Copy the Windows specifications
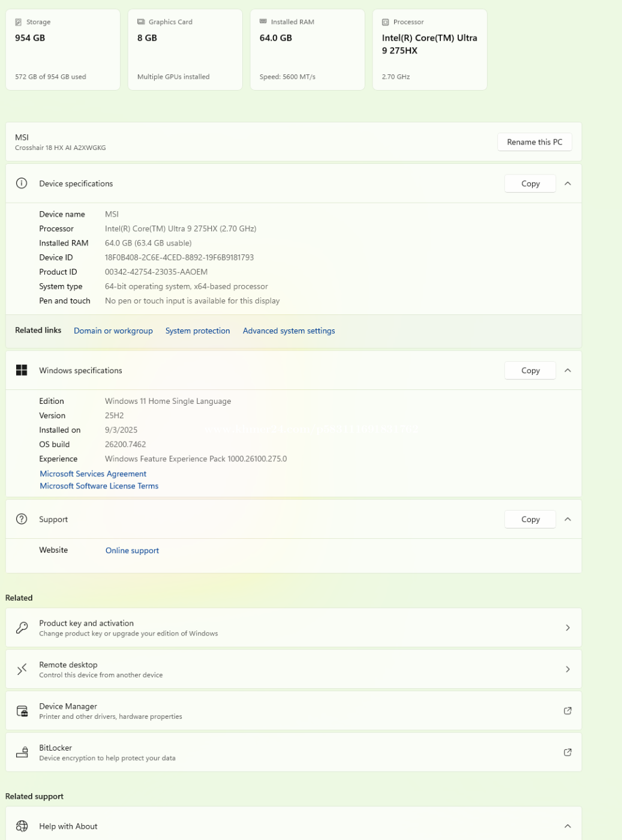The height and width of the screenshot is (840, 622). pyautogui.click(x=530, y=370)
